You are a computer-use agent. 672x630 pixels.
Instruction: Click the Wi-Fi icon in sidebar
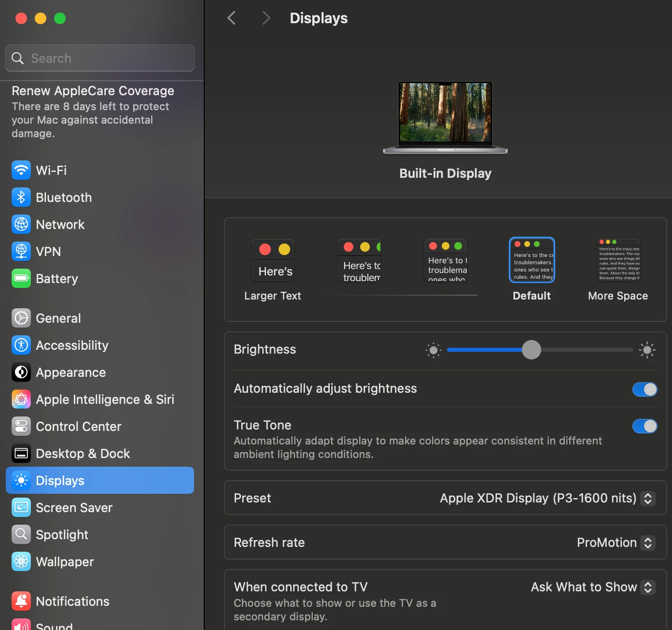[21, 170]
